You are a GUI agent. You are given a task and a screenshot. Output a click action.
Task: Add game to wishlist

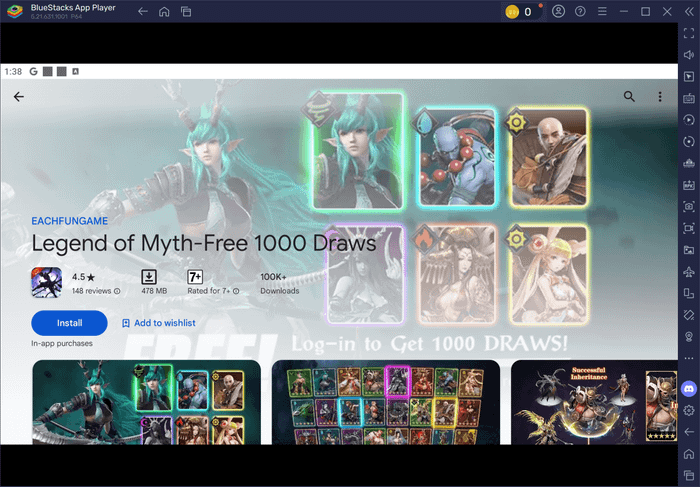pos(158,323)
